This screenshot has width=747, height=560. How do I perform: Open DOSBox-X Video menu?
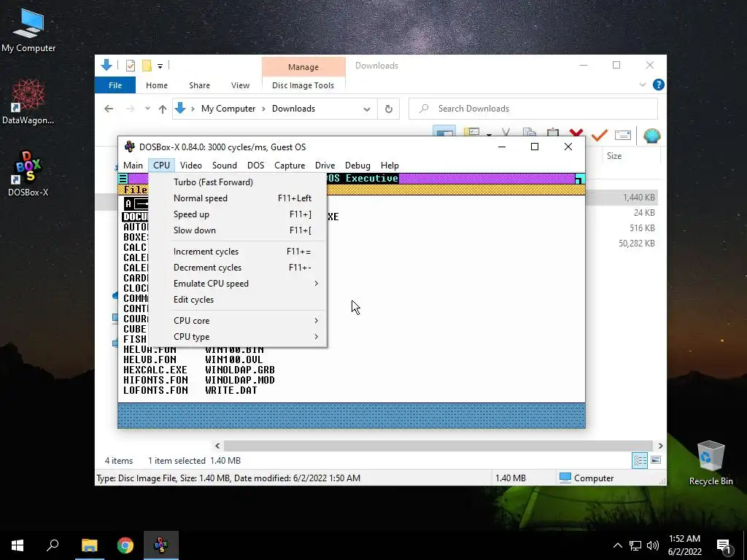[191, 166]
